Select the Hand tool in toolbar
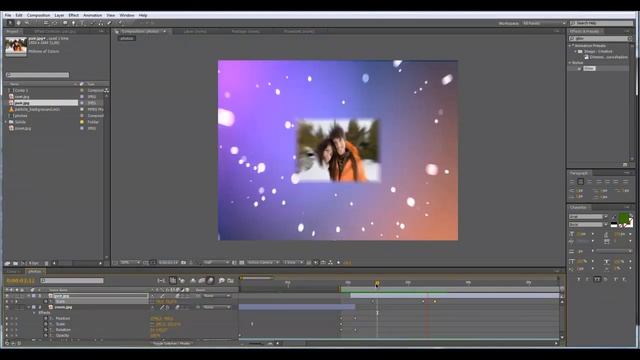 coord(18,23)
